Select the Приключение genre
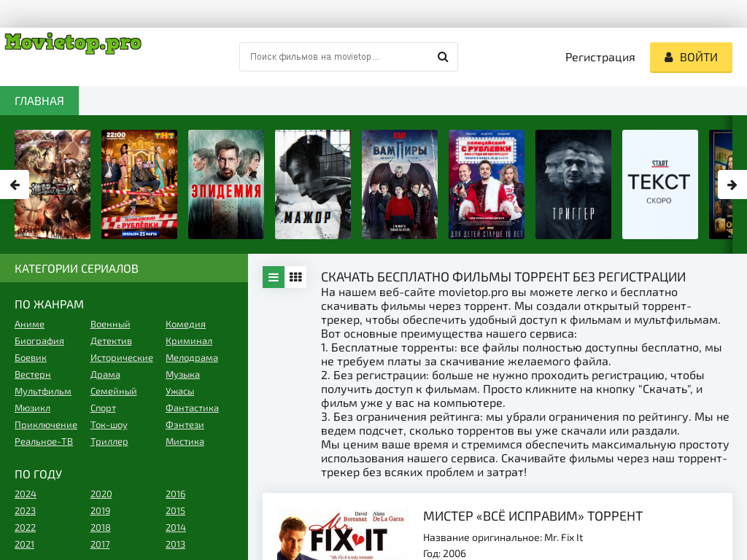 [x=46, y=425]
